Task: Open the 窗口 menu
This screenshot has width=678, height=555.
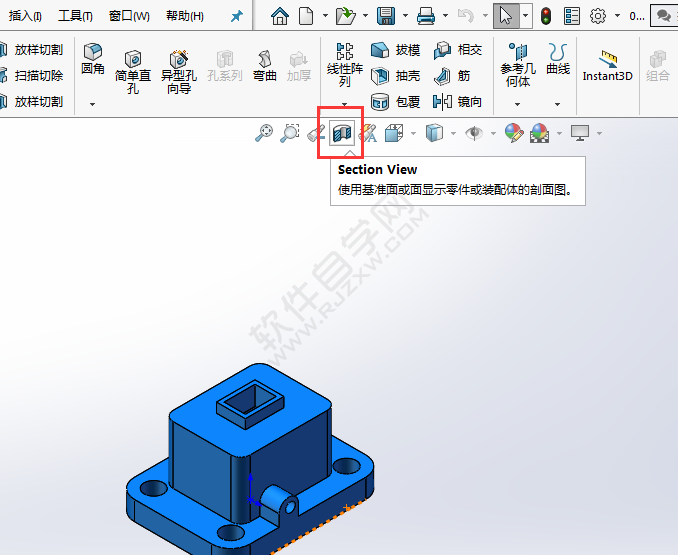Action: point(129,16)
